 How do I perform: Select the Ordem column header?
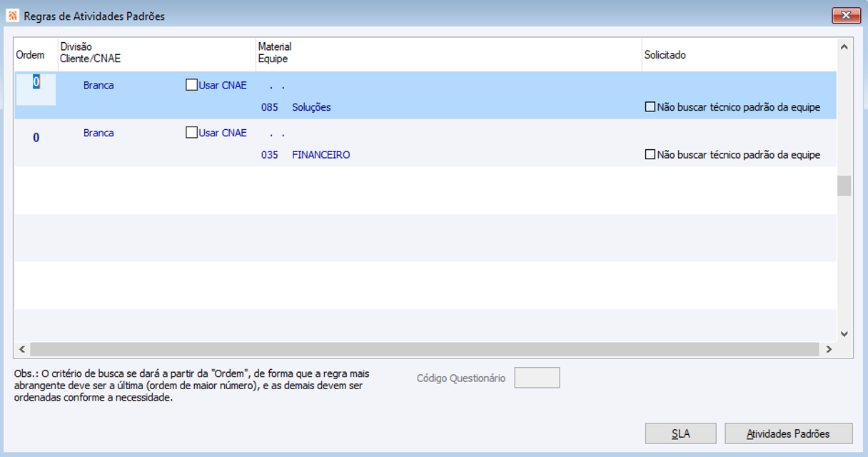36,55
